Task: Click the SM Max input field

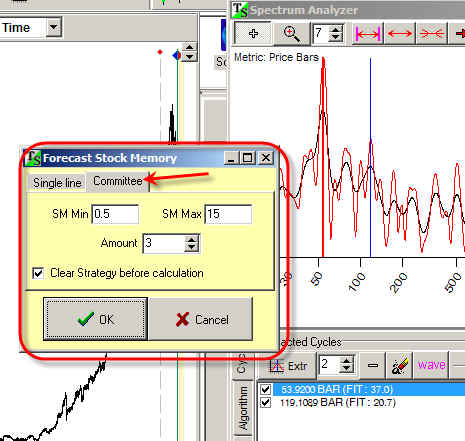Action: 228,214
